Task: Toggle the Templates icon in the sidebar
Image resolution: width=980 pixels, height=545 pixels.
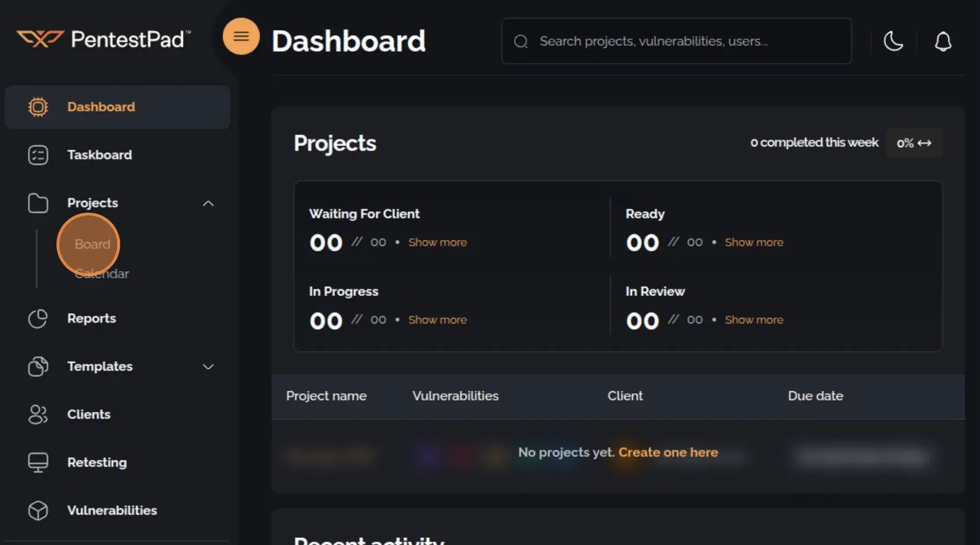Action: pos(38,366)
